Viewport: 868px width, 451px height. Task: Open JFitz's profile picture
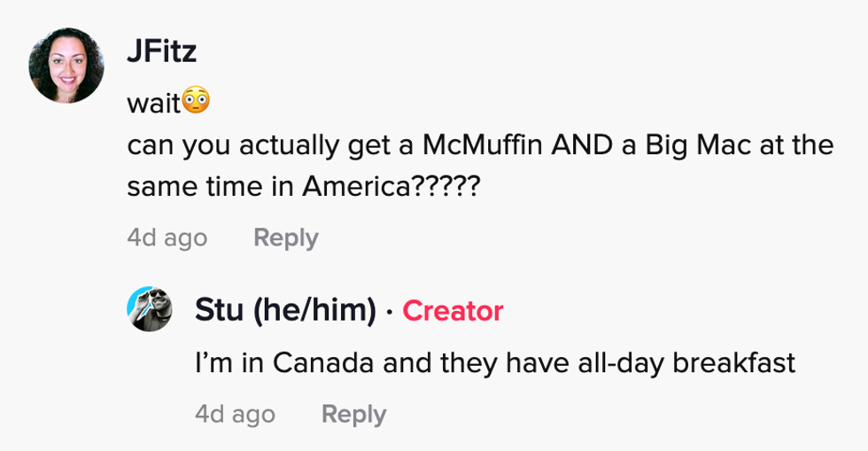[66, 66]
